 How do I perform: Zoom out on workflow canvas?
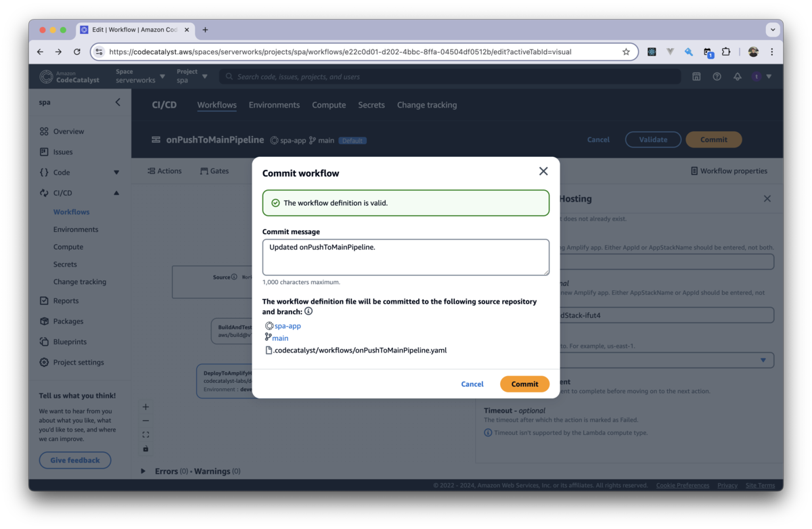[x=145, y=421]
